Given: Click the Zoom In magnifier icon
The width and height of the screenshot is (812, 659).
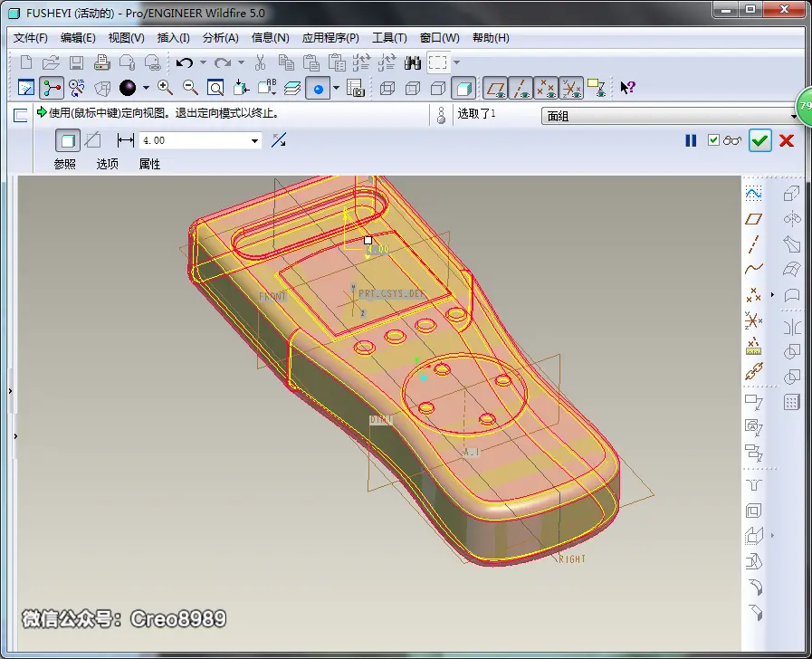Looking at the screenshot, I should tap(165, 88).
